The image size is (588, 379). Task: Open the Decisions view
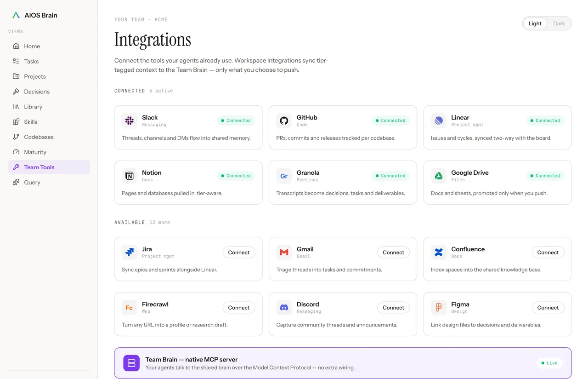coord(49,92)
